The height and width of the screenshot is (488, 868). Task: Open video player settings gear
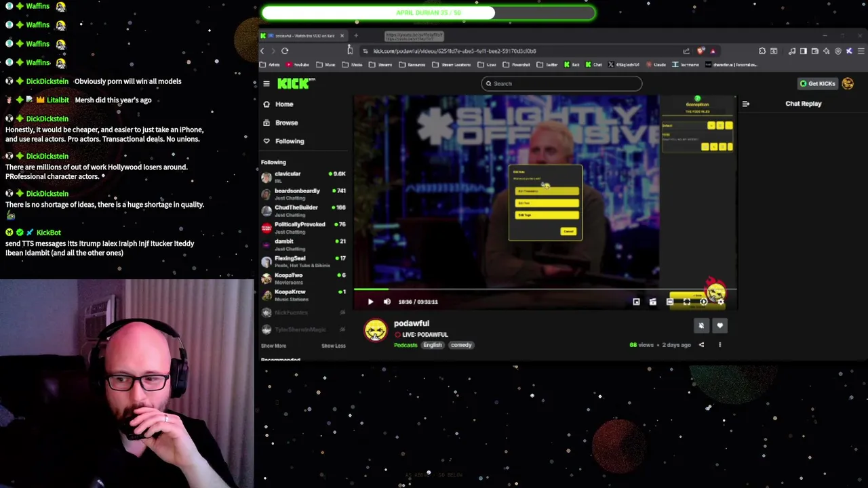(720, 302)
